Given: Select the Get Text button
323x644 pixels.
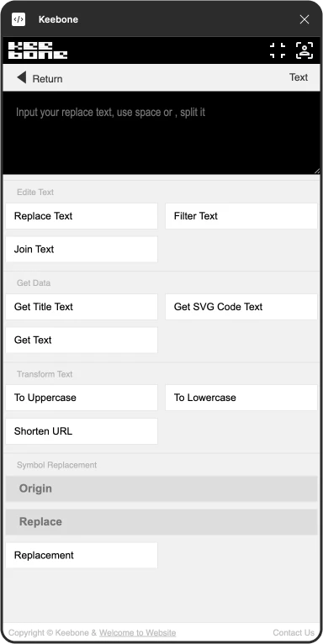Looking at the screenshot, I should 82,340.
